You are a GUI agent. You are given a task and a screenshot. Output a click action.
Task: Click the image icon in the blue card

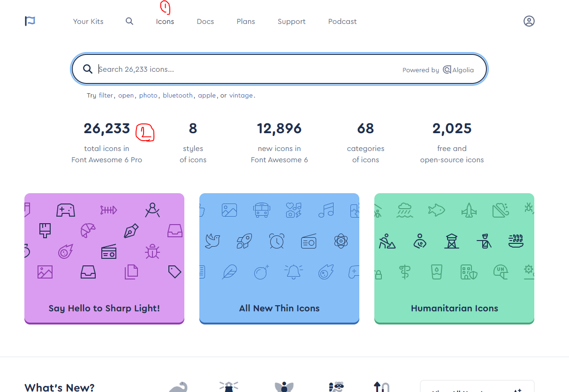click(229, 210)
